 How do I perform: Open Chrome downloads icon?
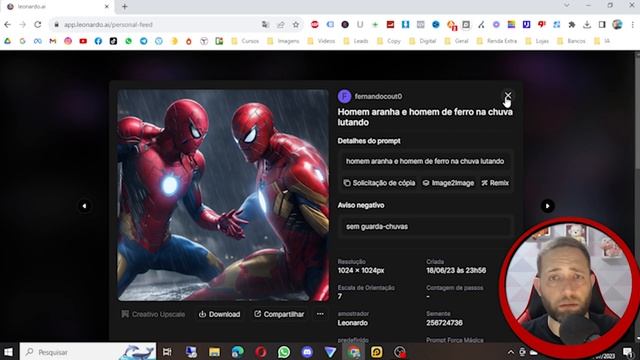[x=587, y=24]
